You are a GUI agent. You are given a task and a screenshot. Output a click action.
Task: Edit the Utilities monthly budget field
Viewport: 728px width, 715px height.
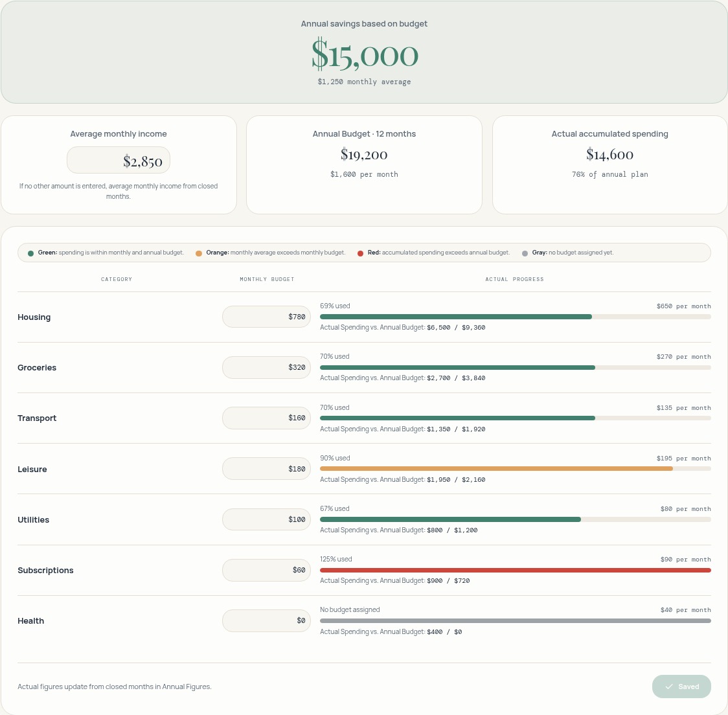(266, 519)
